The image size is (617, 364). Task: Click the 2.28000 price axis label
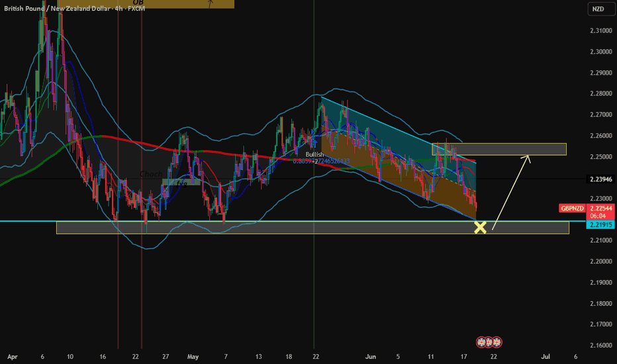601,94
